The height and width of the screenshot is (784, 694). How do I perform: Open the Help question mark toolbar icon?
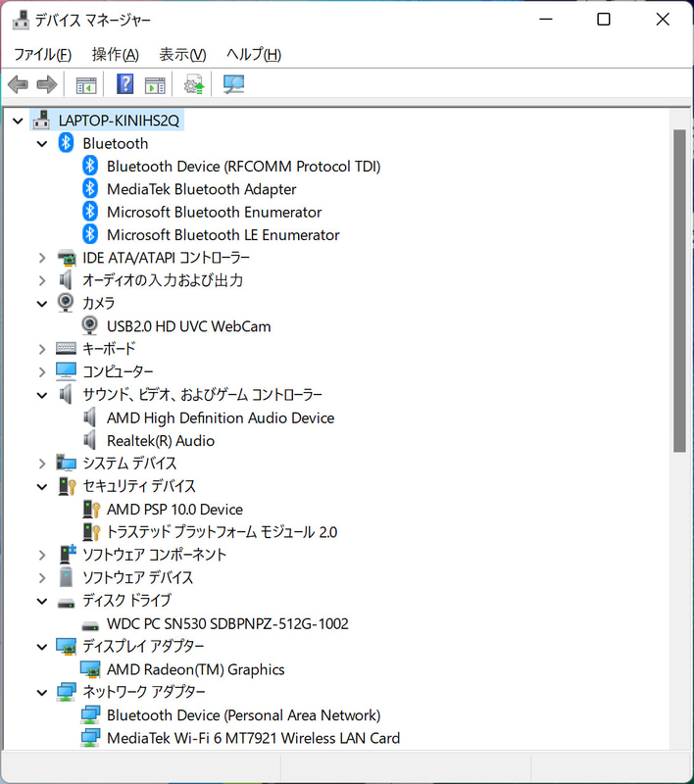click(125, 84)
